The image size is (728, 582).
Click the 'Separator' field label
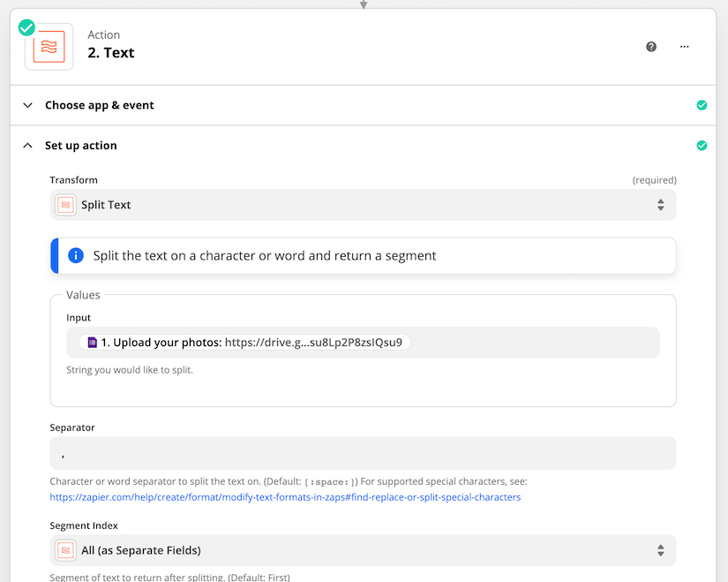72,427
